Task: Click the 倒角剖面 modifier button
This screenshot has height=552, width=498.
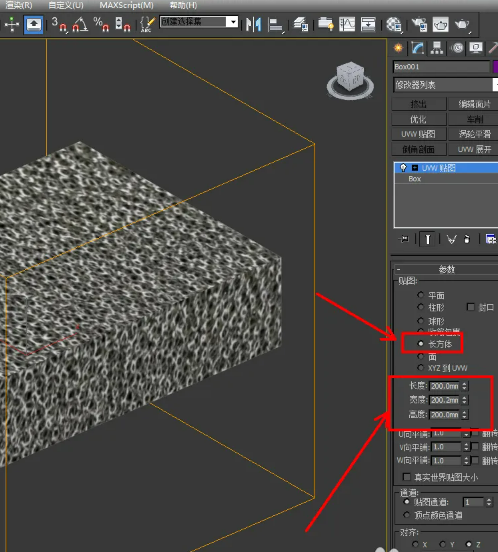Action: click(419, 149)
